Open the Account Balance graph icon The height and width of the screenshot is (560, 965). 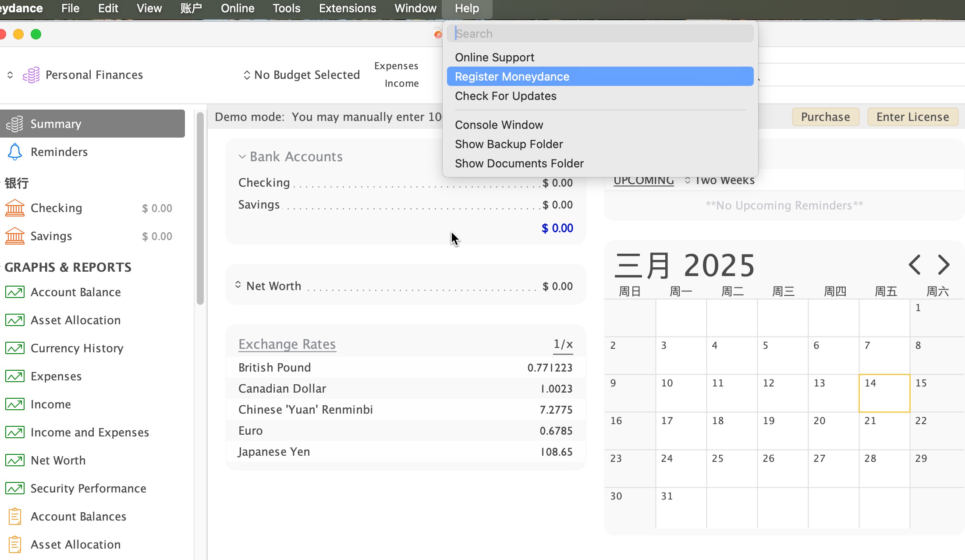15,292
